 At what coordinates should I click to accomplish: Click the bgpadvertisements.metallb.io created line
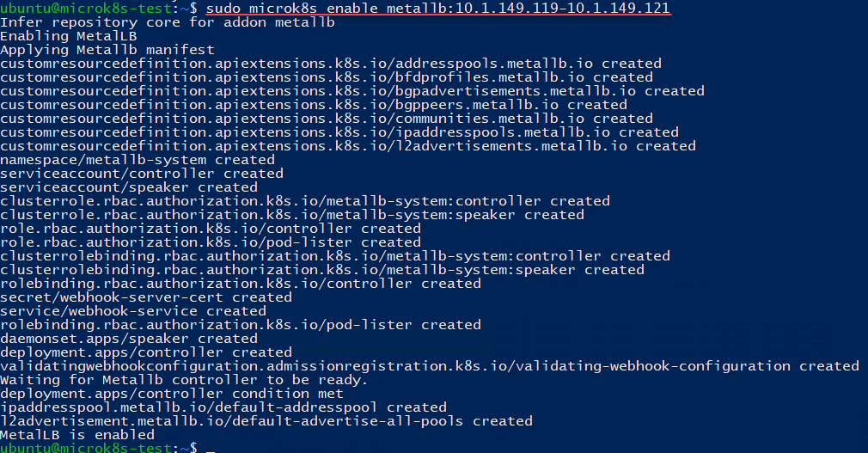point(352,91)
